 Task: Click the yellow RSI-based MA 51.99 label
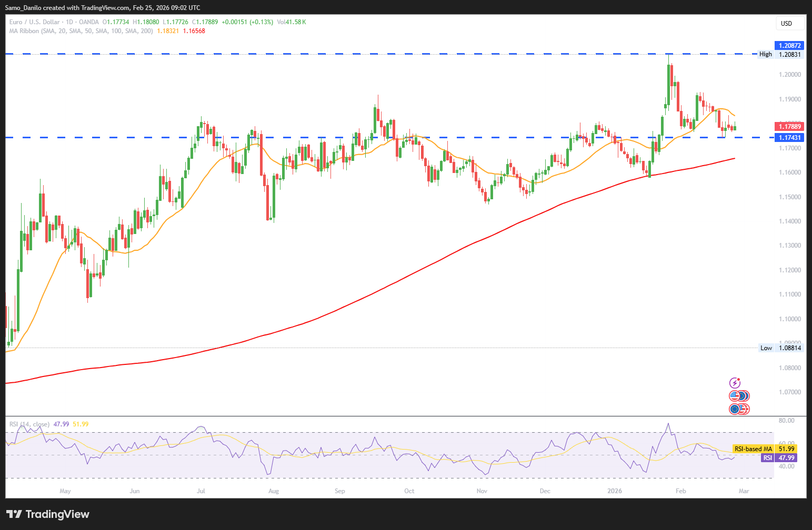[x=765, y=449]
